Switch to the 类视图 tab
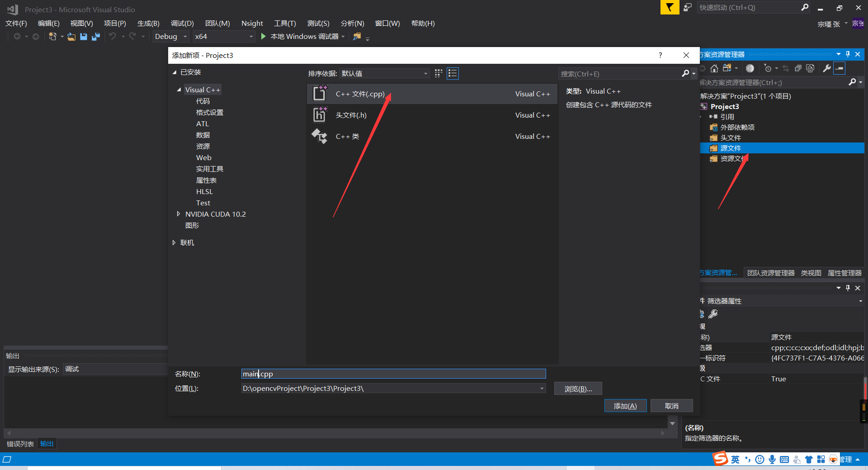The image size is (868, 470). click(811, 273)
